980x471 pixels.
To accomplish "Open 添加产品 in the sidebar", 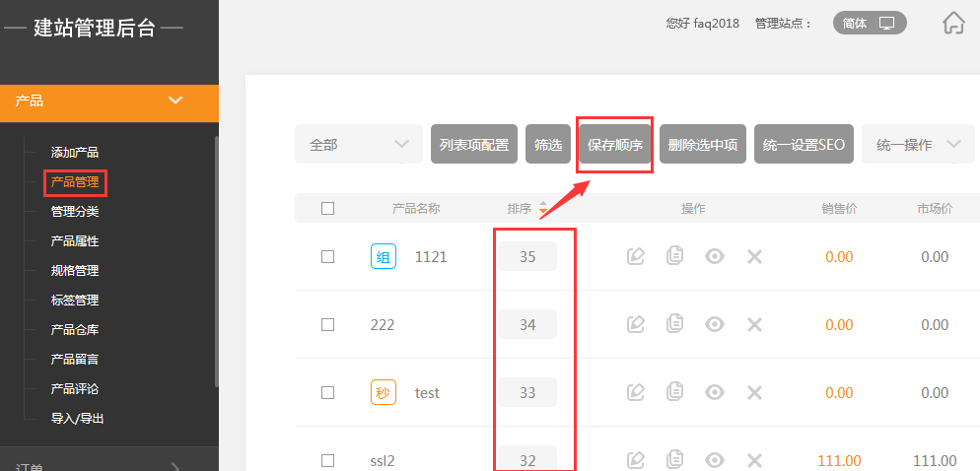I will pos(75,152).
